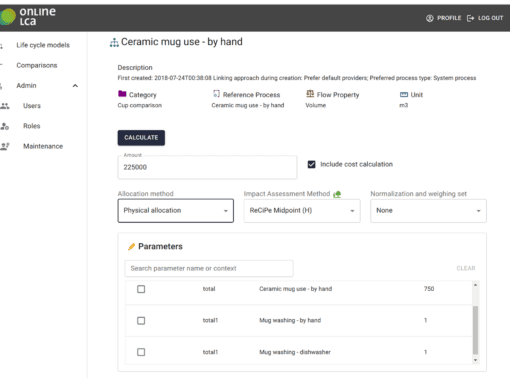This screenshot has height=382, width=510.
Task: Open the Allocation method dropdown
Action: pos(176,211)
